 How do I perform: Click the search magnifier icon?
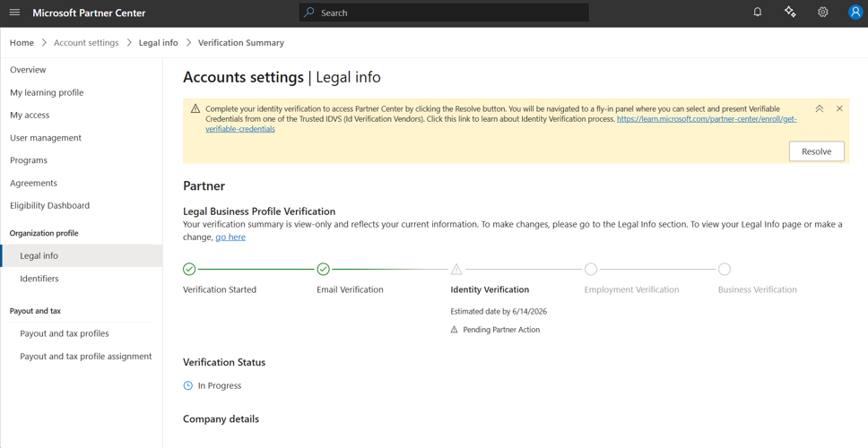309,13
